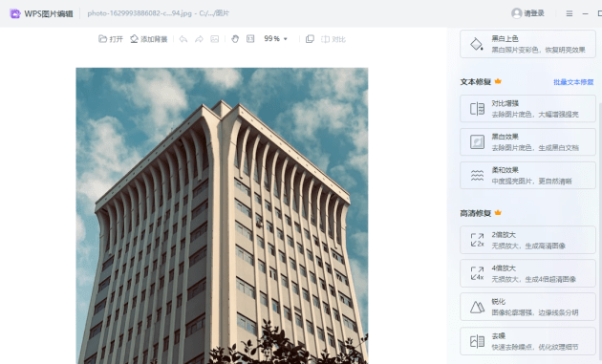Click the crown icon beside 高清修复
602x364 pixels.
pyautogui.click(x=498, y=213)
